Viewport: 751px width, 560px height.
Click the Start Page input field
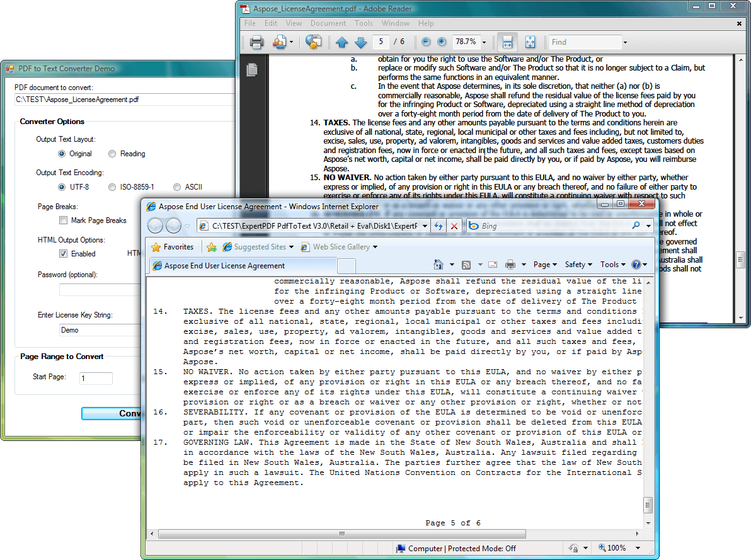pyautogui.click(x=96, y=378)
